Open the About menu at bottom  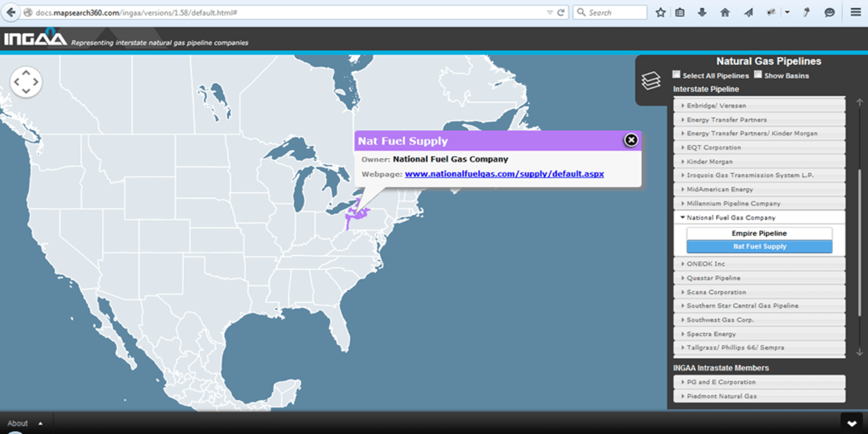click(x=24, y=423)
